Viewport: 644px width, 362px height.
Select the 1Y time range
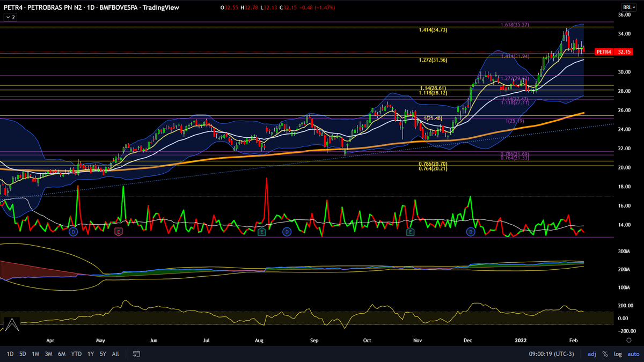[90, 354]
